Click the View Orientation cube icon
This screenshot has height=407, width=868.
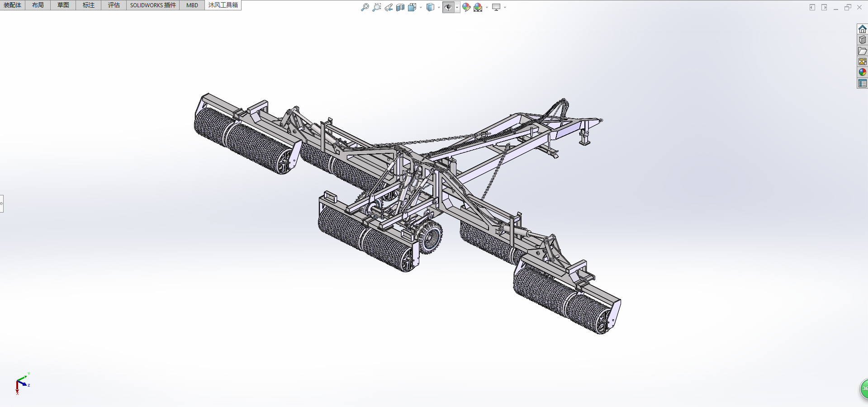(412, 7)
